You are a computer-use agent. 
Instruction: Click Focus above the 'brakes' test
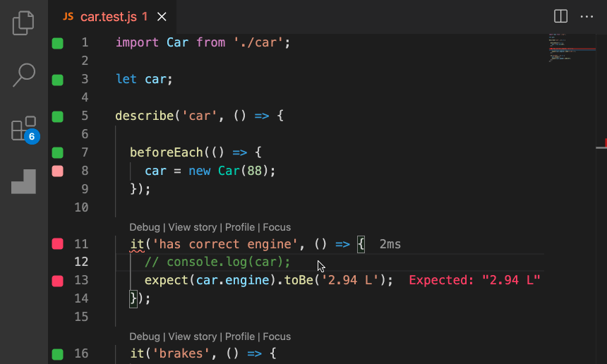(x=277, y=336)
